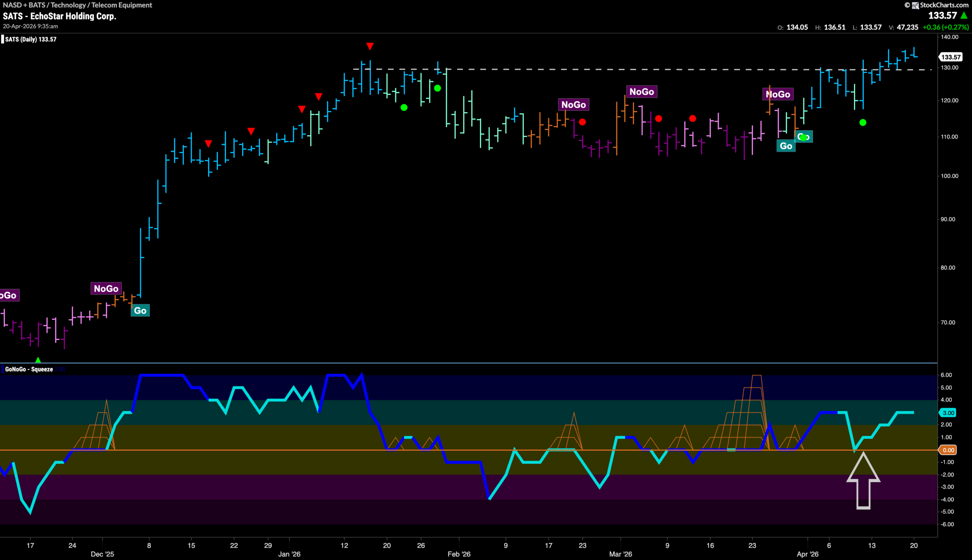Click the orange 0.00 zero-line flag
The height and width of the screenshot is (560, 972).
click(x=948, y=450)
